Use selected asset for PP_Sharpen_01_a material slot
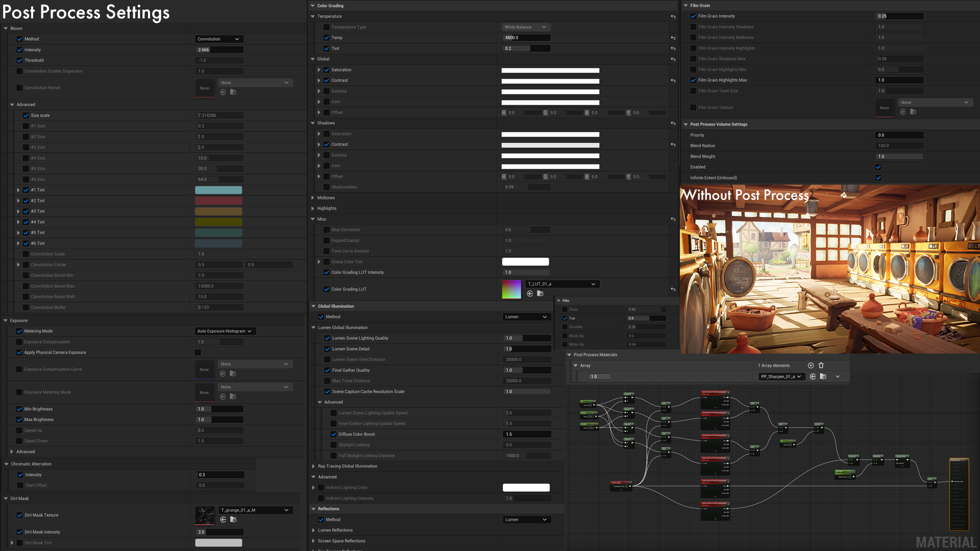 click(813, 377)
